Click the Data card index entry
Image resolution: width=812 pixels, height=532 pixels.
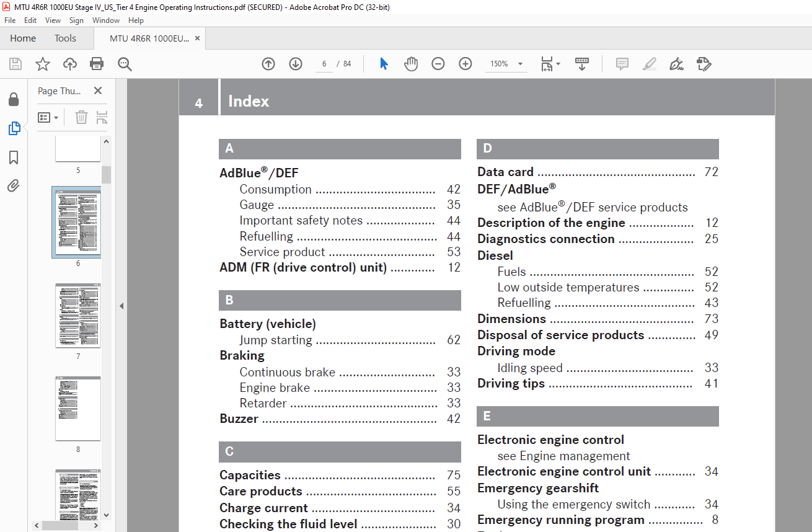click(598, 172)
